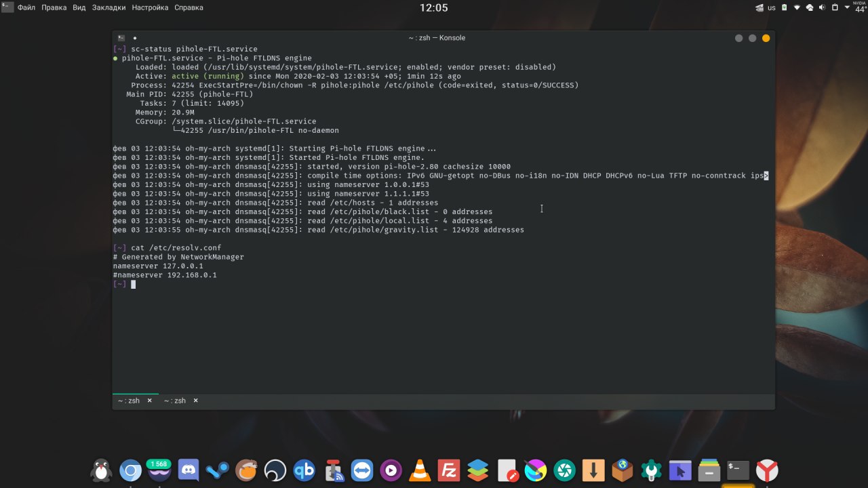This screenshot has height=488, width=868.
Task: Close the Konsole window with orange button
Action: coord(766,38)
